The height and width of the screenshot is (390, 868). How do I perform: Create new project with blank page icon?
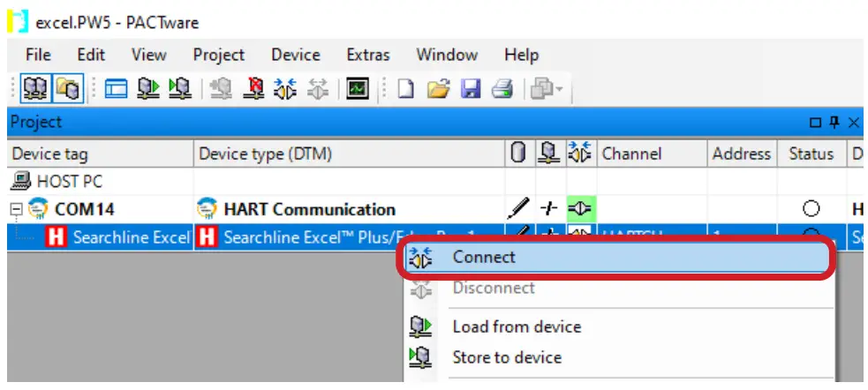click(406, 88)
